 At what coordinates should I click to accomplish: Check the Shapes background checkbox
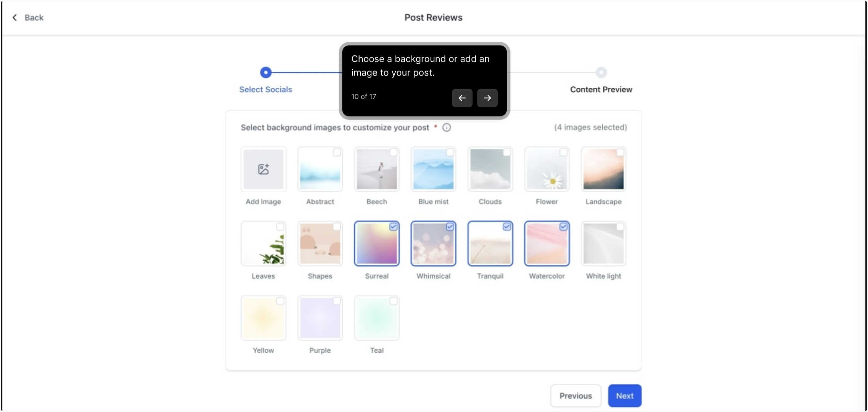[337, 227]
